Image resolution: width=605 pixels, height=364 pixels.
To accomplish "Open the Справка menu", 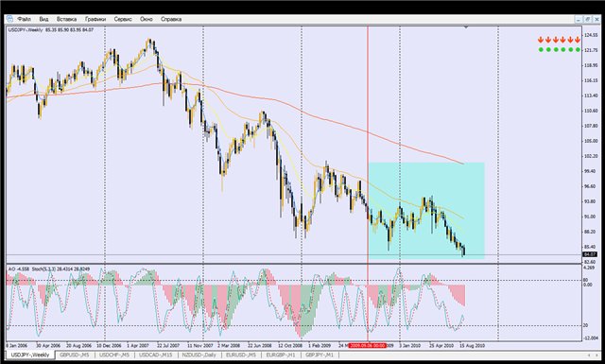I will pos(171,19).
